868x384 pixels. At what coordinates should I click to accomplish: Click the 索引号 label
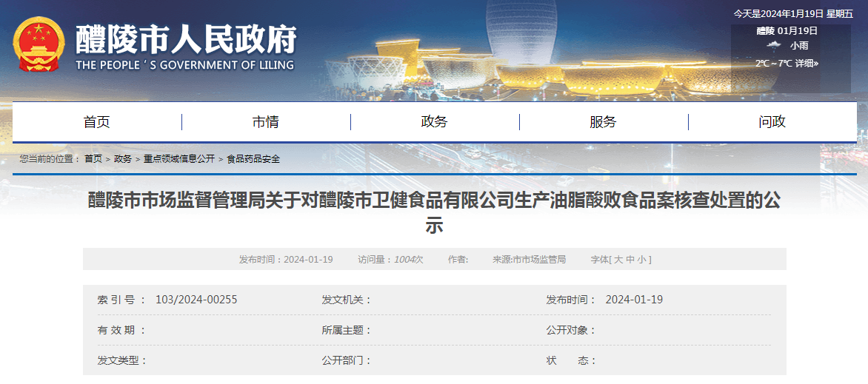pyautogui.click(x=121, y=300)
